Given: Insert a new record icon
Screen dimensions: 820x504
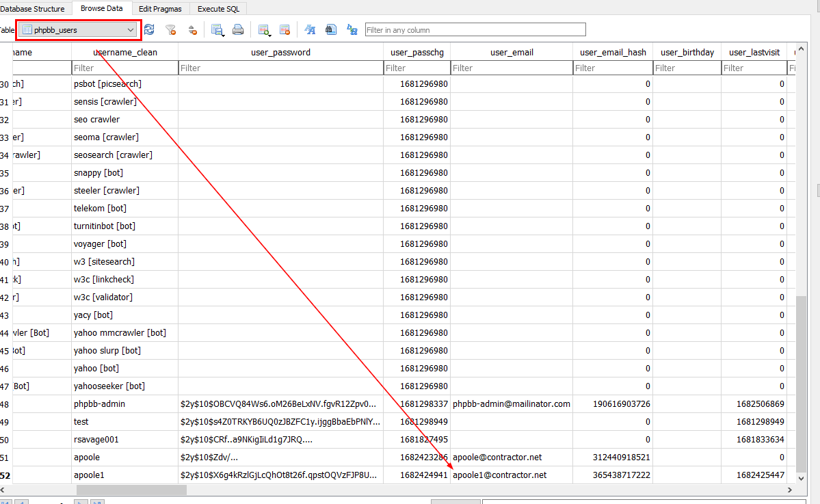Looking at the screenshot, I should (264, 30).
